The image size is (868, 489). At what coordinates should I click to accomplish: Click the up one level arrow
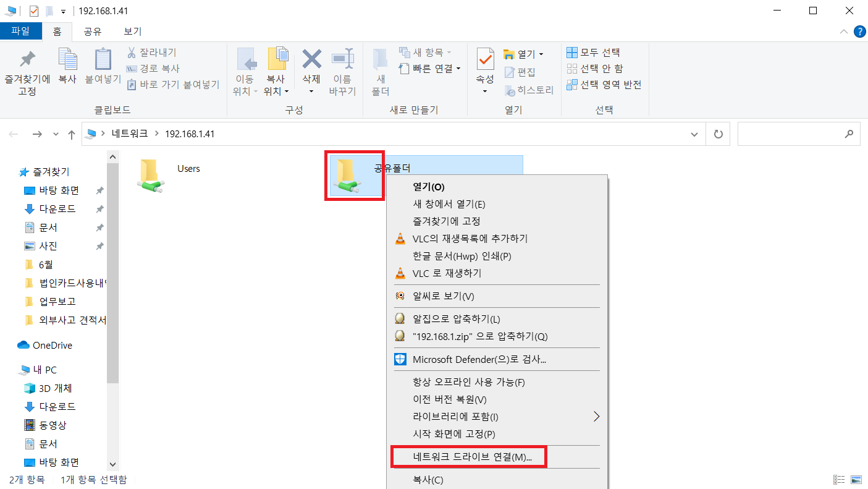point(72,134)
